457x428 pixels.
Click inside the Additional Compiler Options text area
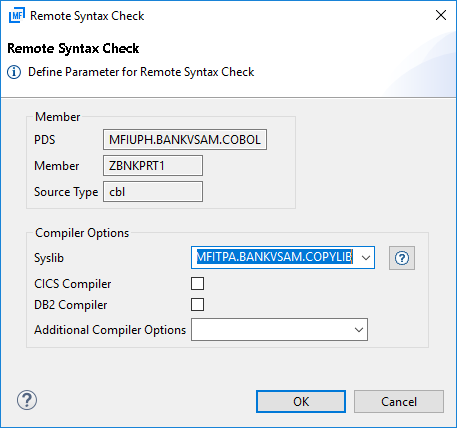[x=272, y=330]
